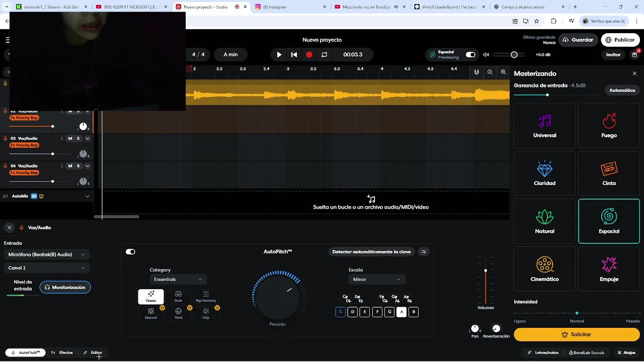This screenshot has width=644, height=362.
Task: Toggle the AutoPitch power switch
Action: 131,252
